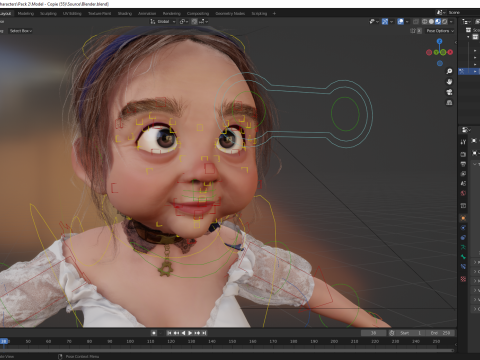Open the View Layer properties tab

(463, 174)
